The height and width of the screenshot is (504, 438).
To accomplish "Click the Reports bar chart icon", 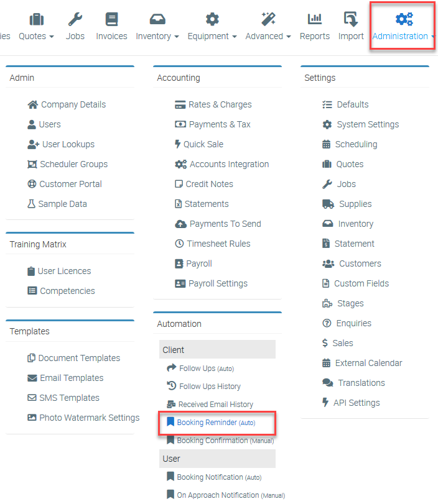I will click(315, 19).
